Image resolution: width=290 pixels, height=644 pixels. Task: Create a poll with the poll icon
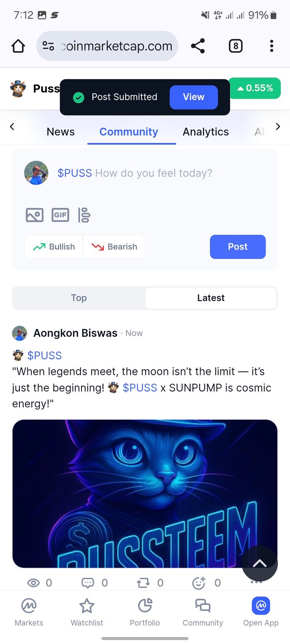(84, 215)
